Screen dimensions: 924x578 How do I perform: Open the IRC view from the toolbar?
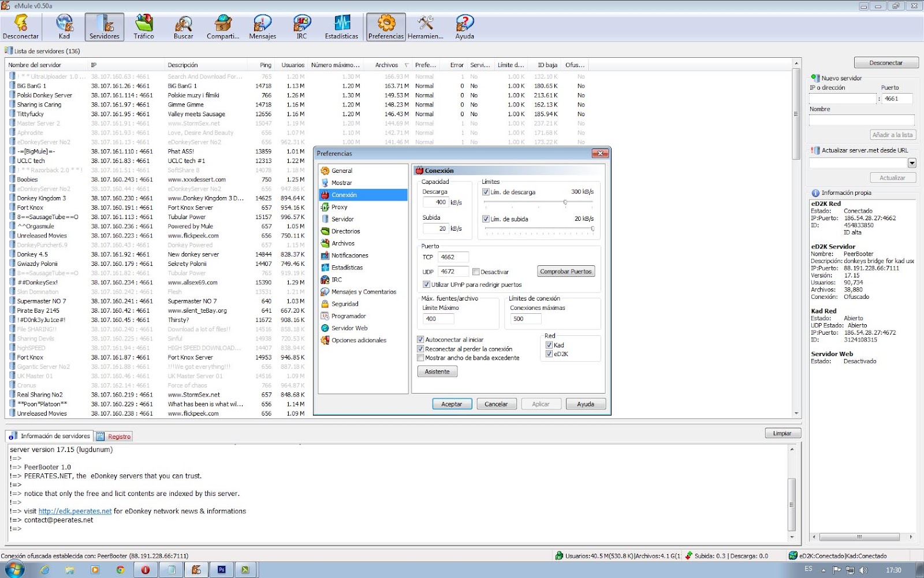301,26
